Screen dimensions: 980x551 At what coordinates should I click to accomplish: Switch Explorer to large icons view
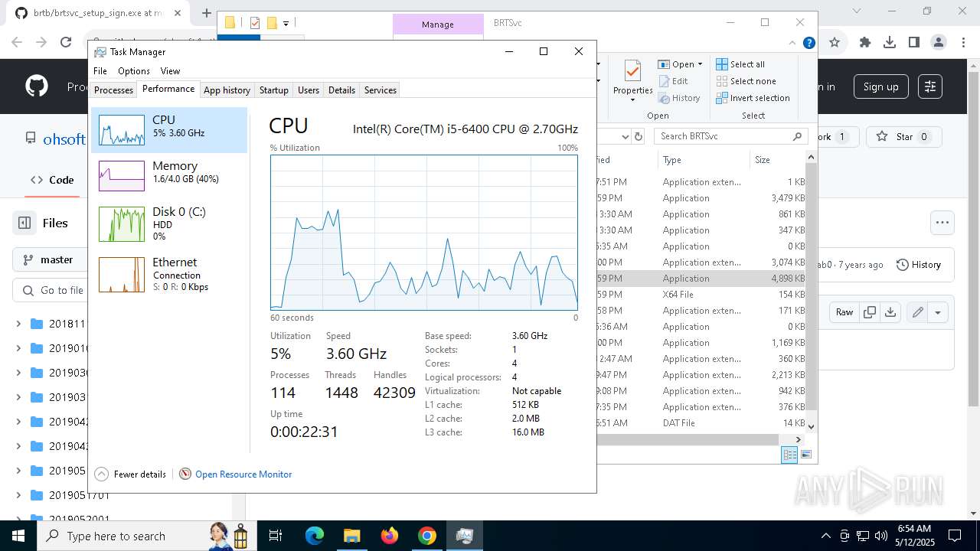(805, 455)
